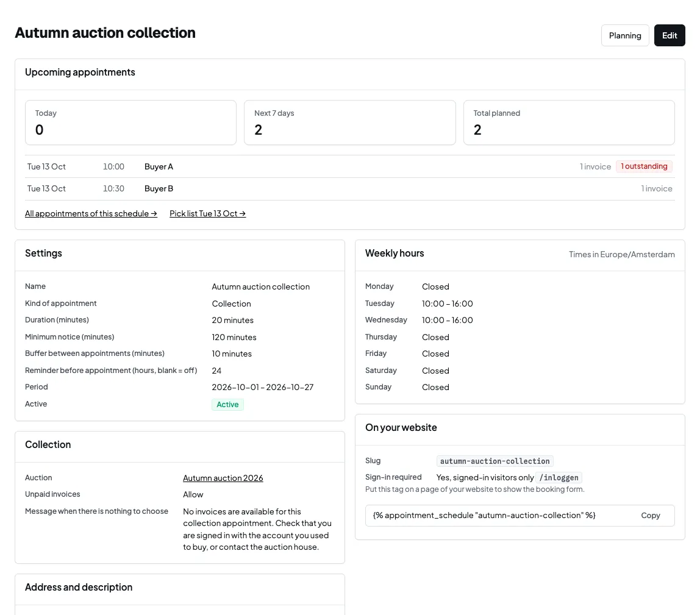Click the '120 minutes' minimum notice value
The height and width of the screenshot is (615, 700).
click(234, 337)
